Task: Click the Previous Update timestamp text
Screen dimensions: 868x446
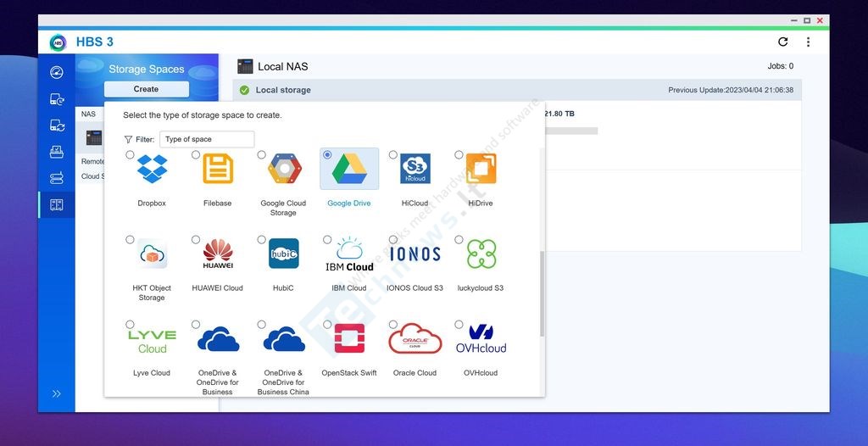Action: 731,90
